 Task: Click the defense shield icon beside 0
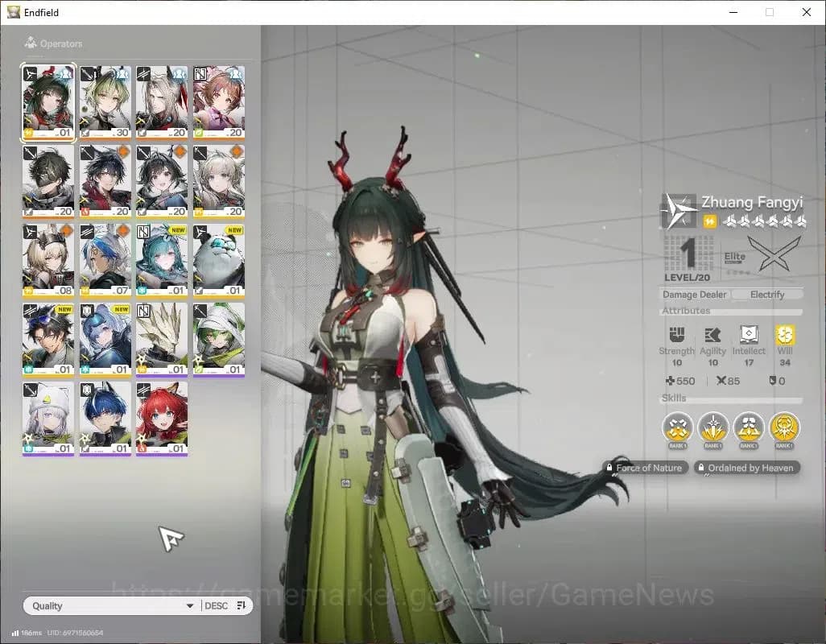coord(772,380)
